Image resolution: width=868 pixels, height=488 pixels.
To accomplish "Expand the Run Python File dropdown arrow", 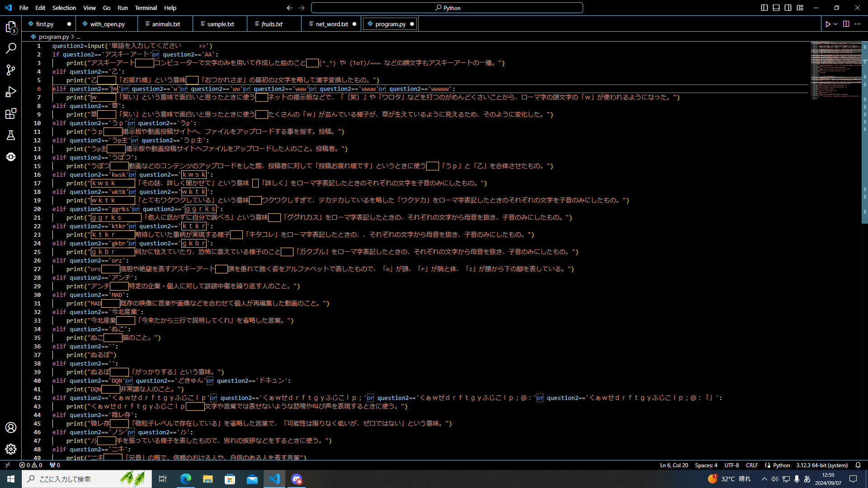I will click(x=836, y=24).
